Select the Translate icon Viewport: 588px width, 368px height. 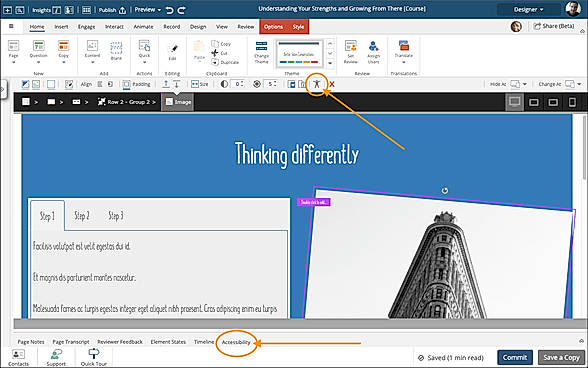404,51
